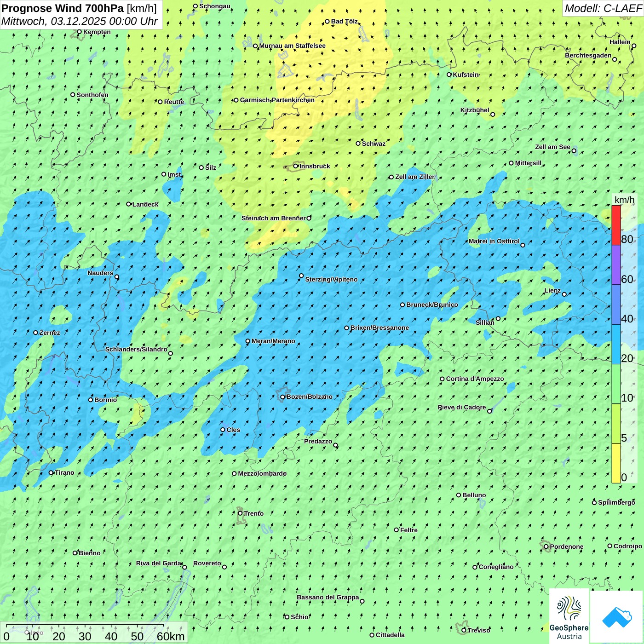
Task: Click the purple 60 km/h legend color
Action: (x=616, y=265)
